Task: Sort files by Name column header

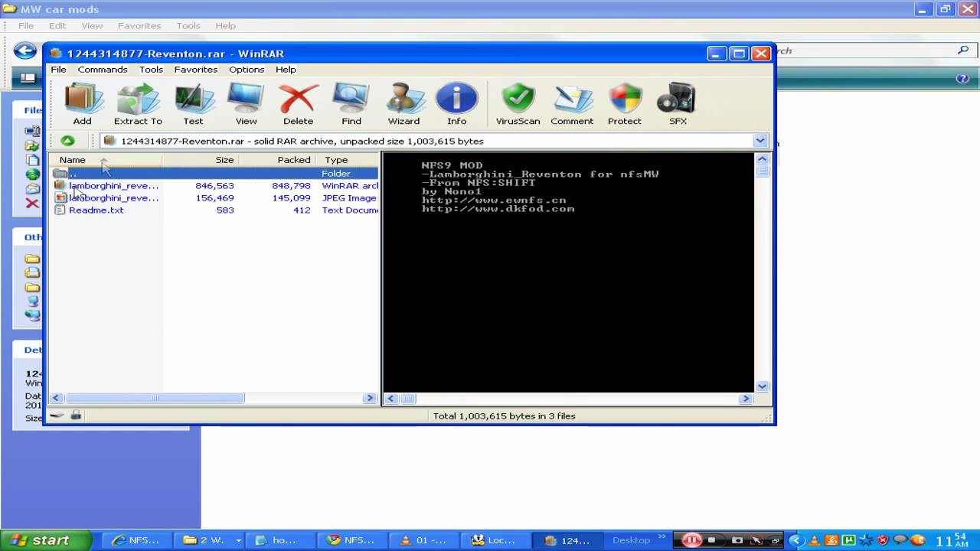Action: click(106, 160)
